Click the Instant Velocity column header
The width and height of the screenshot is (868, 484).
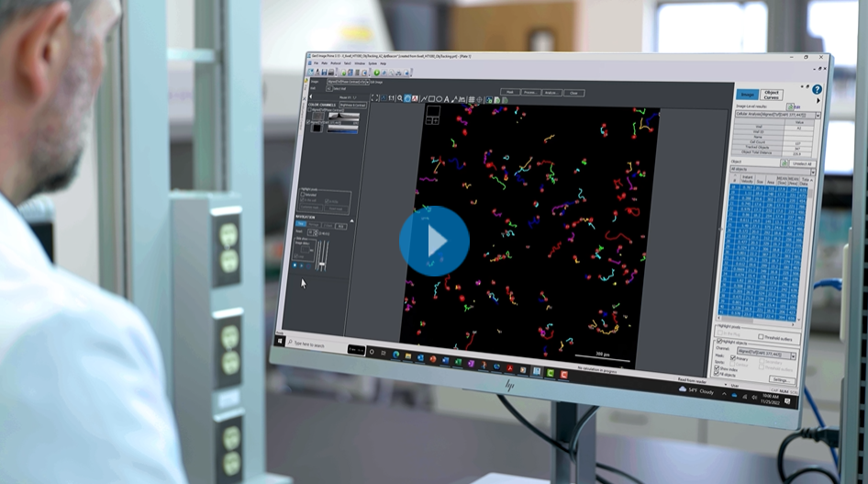click(x=747, y=179)
